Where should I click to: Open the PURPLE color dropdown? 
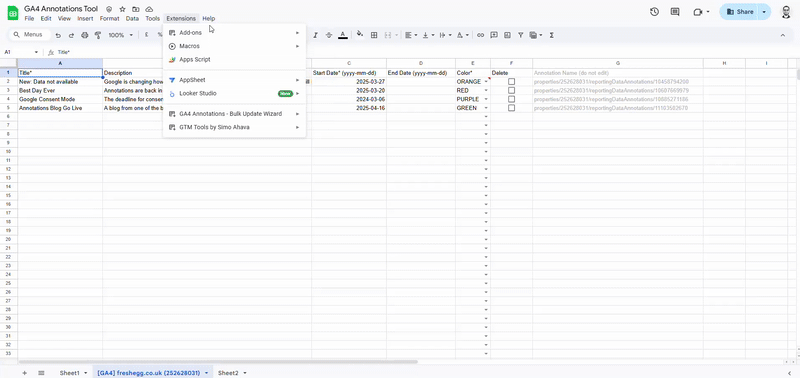(486, 99)
